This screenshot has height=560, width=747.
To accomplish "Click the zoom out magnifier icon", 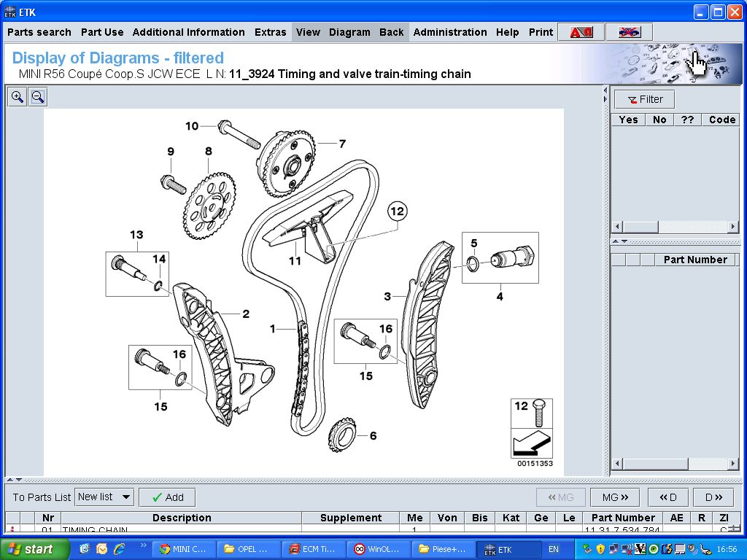I will coord(38,97).
